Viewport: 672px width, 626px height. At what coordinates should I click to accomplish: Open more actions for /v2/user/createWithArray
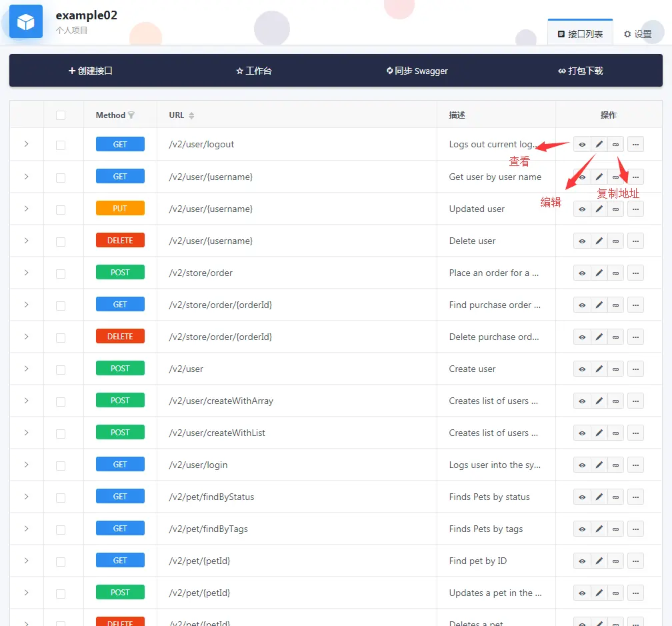pyautogui.click(x=635, y=401)
